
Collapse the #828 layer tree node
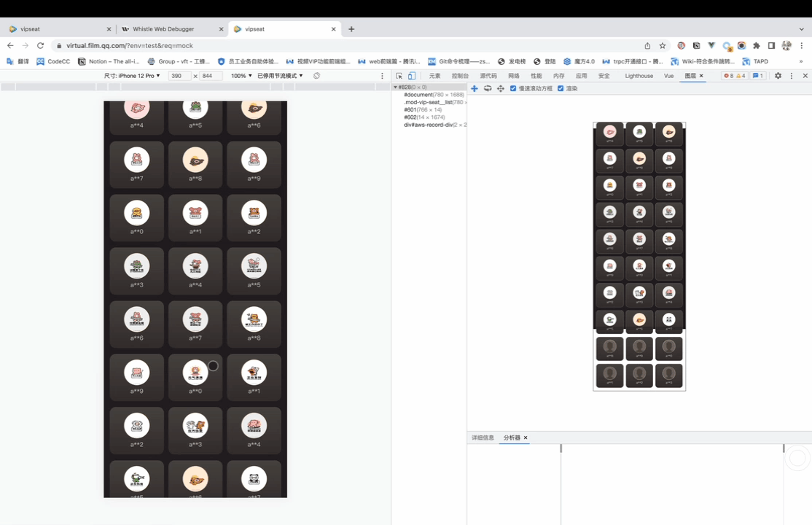pyautogui.click(x=396, y=87)
